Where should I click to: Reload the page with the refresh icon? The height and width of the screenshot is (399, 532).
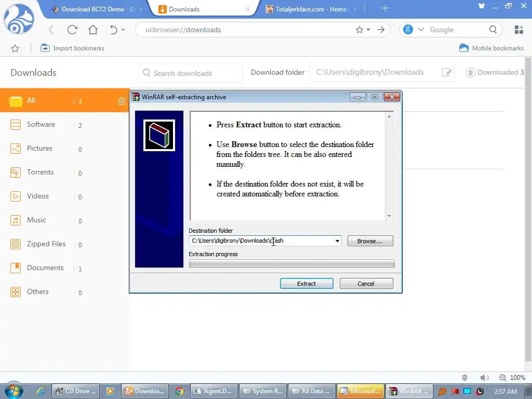tap(72, 30)
